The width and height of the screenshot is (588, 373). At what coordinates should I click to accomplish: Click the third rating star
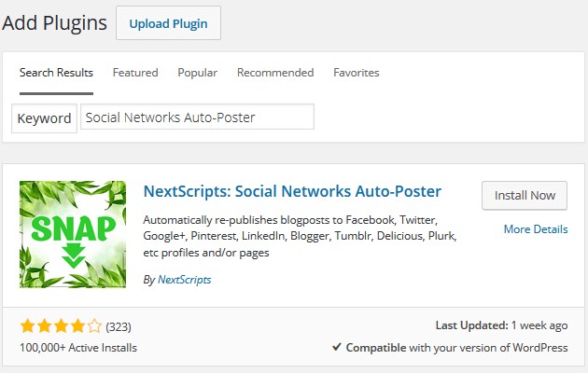click(61, 326)
